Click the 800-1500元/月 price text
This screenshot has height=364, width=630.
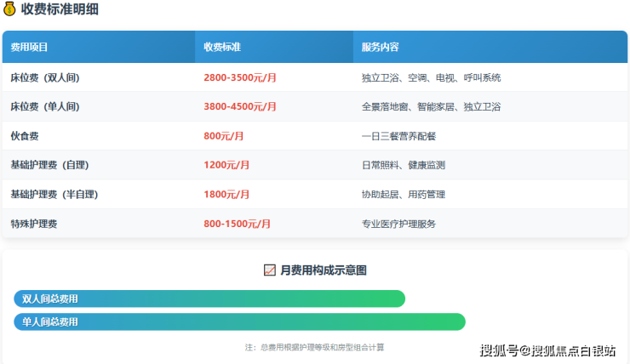tap(238, 224)
